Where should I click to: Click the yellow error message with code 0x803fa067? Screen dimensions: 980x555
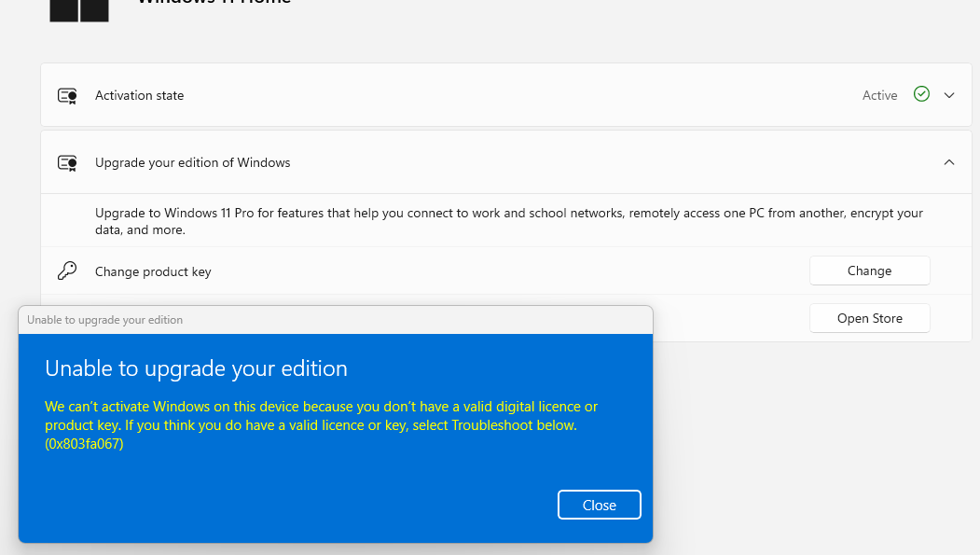322,425
